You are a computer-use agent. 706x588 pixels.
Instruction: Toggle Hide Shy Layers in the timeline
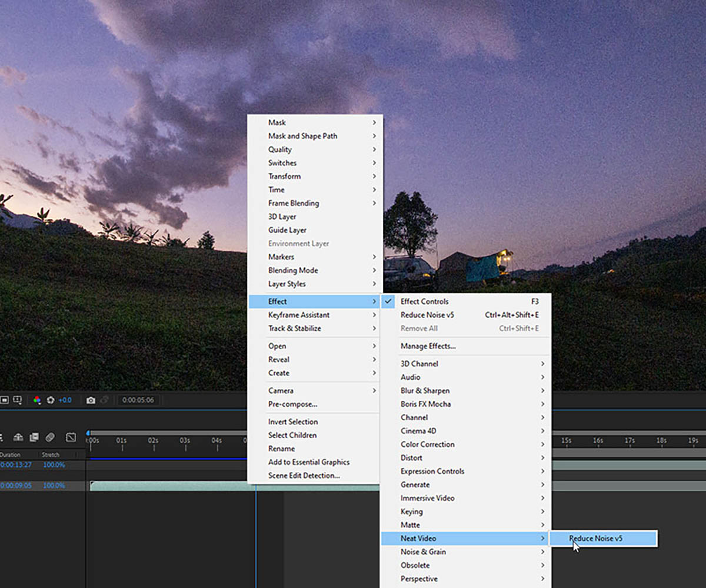point(18,437)
